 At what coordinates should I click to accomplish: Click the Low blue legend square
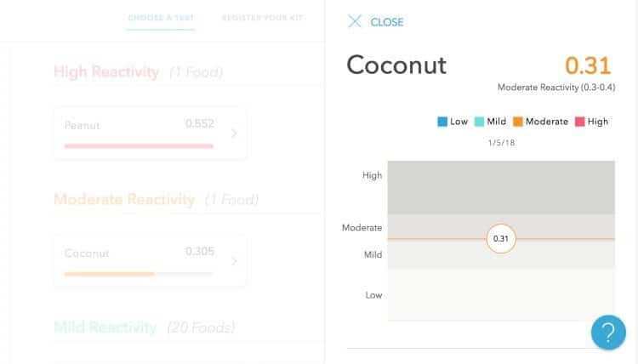[442, 122]
